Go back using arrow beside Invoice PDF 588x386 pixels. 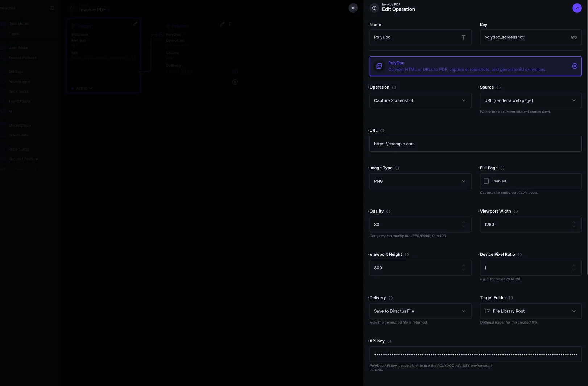pos(71,8)
